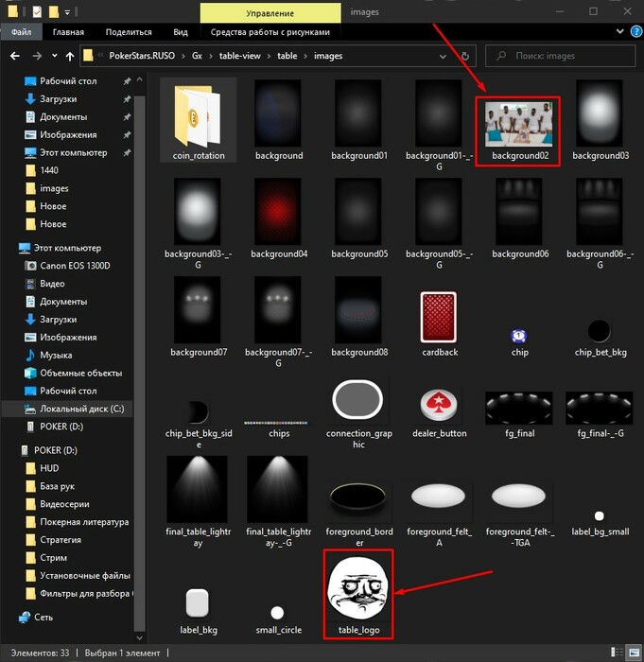Select the background02 image file
644x662 pixels.
click(518, 131)
